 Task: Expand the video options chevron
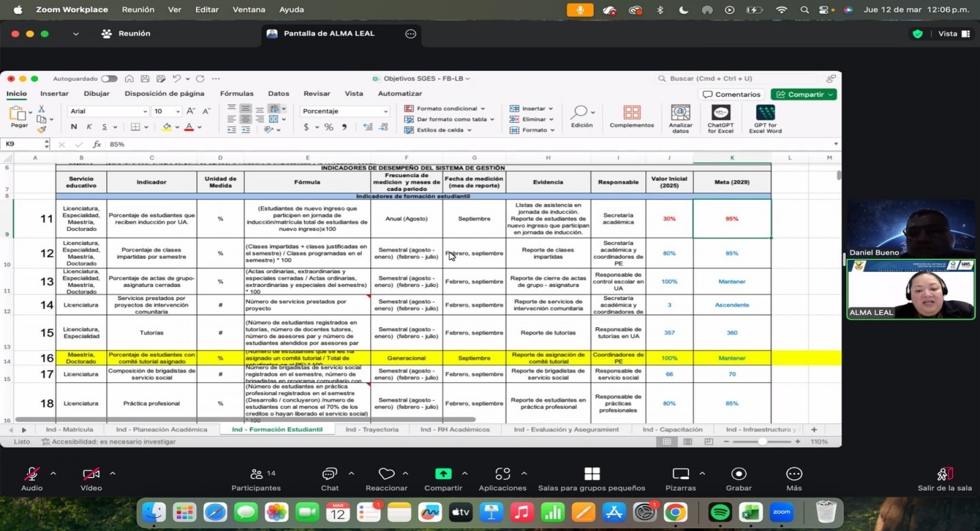[x=113, y=474]
